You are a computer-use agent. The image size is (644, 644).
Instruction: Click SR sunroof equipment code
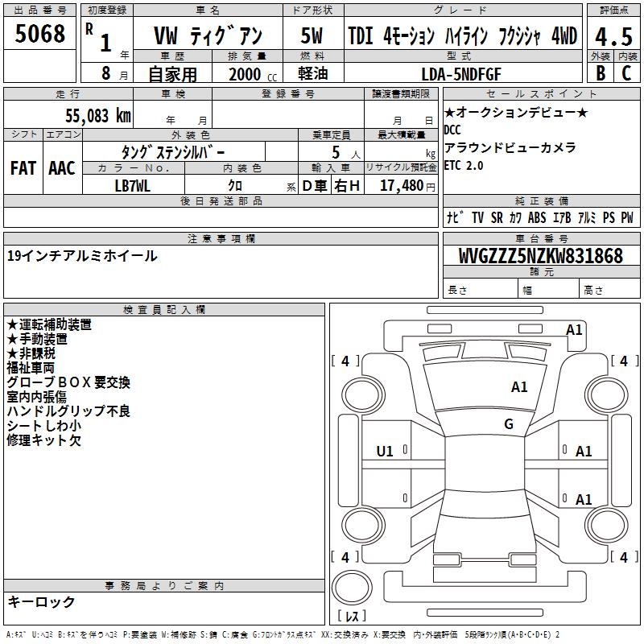(497, 217)
